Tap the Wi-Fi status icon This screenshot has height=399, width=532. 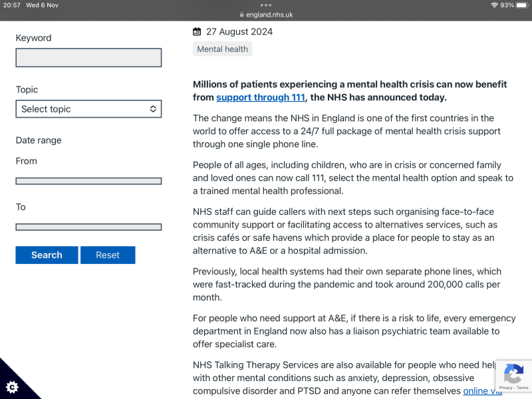point(494,5)
